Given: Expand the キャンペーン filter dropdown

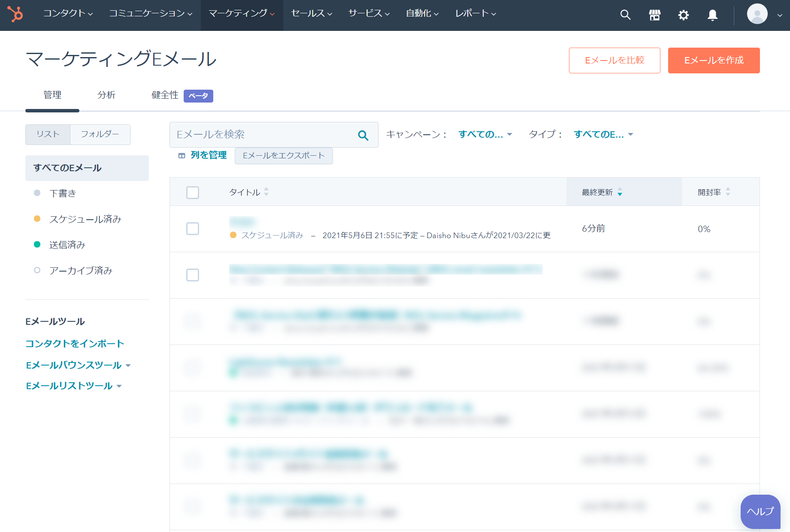Looking at the screenshot, I should click(x=485, y=134).
